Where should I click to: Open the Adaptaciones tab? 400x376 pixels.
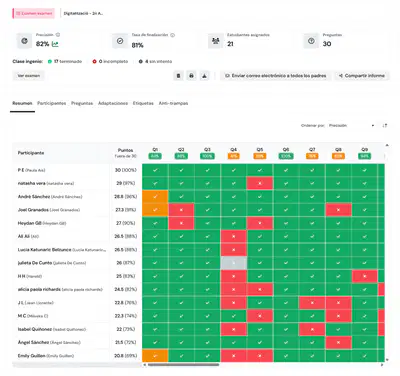[113, 103]
